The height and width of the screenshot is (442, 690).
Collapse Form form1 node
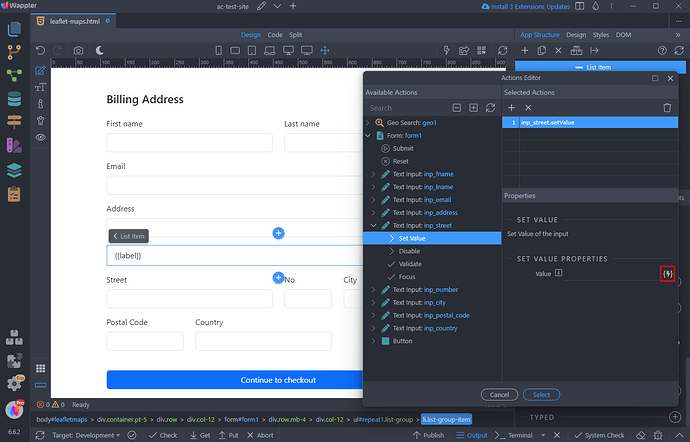(x=368, y=136)
